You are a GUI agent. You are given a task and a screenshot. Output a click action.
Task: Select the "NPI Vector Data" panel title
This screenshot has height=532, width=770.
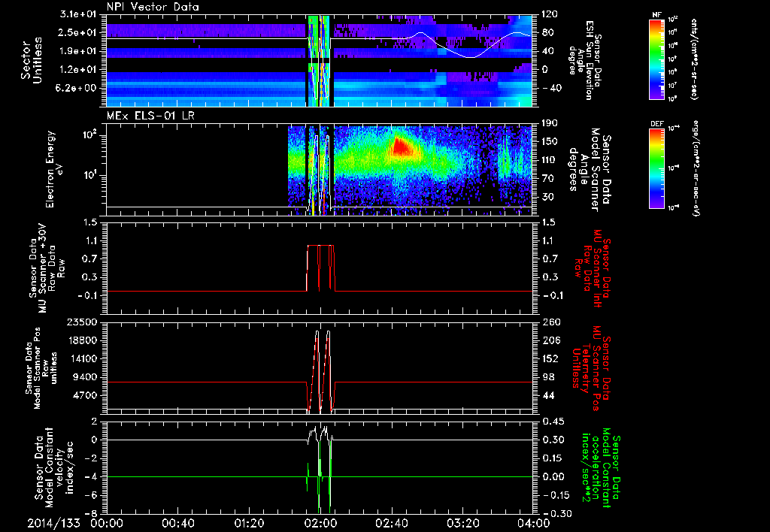point(153,7)
